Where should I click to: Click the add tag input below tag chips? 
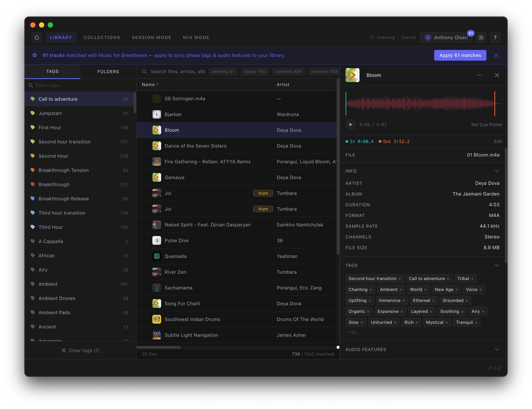tap(351, 332)
